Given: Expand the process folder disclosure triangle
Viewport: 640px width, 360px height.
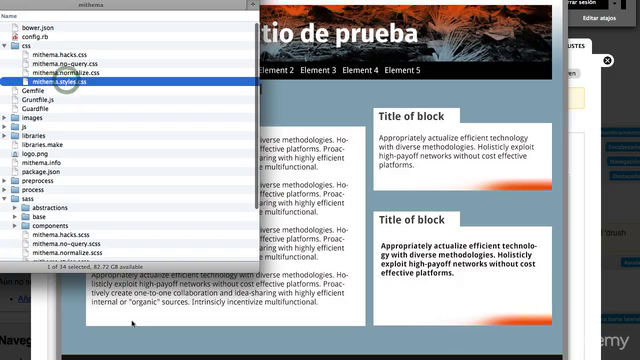Looking at the screenshot, I should pyautogui.click(x=4, y=190).
